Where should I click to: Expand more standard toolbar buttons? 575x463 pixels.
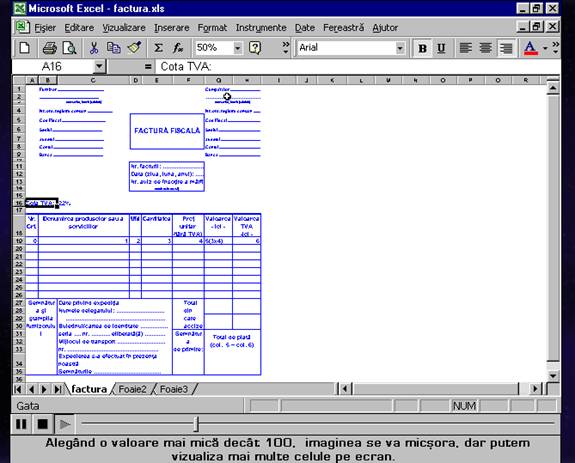pos(286,48)
